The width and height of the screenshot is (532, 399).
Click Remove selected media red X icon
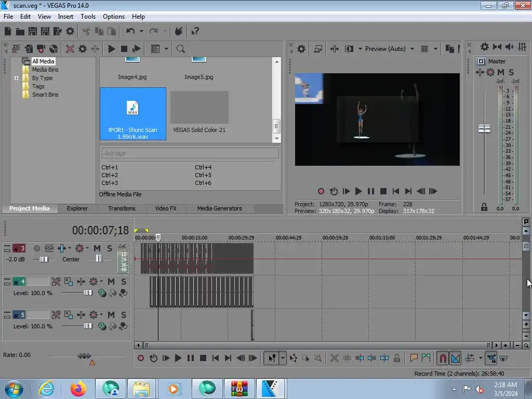70,49
